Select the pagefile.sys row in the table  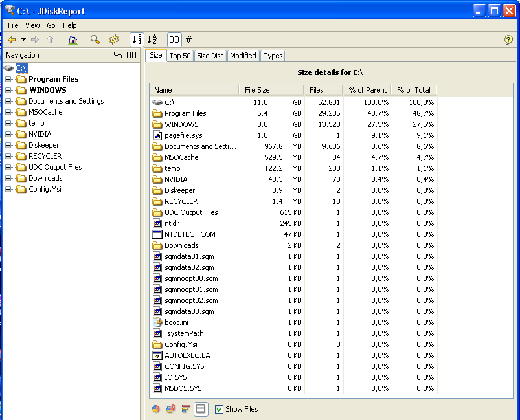click(183, 135)
